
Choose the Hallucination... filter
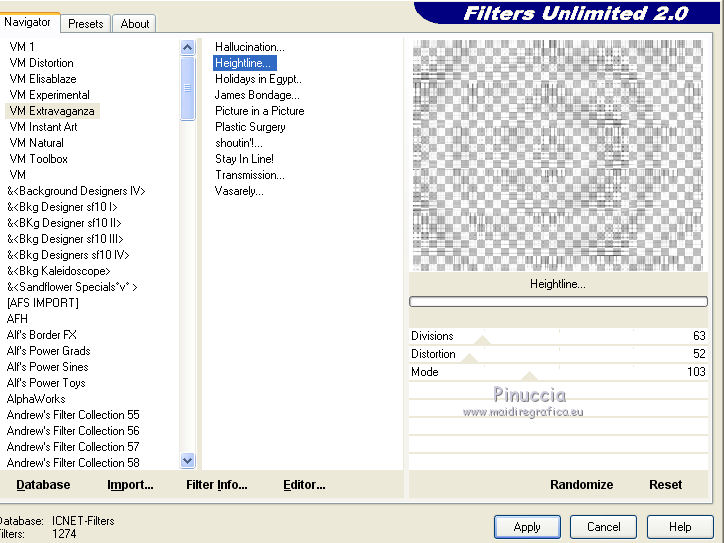[250, 47]
